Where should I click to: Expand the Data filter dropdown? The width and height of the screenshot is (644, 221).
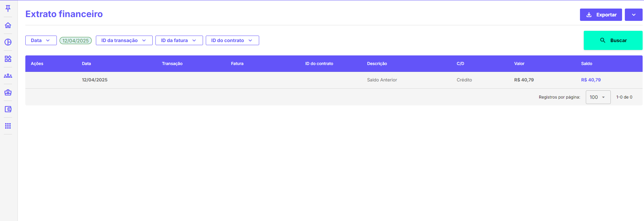pyautogui.click(x=41, y=40)
